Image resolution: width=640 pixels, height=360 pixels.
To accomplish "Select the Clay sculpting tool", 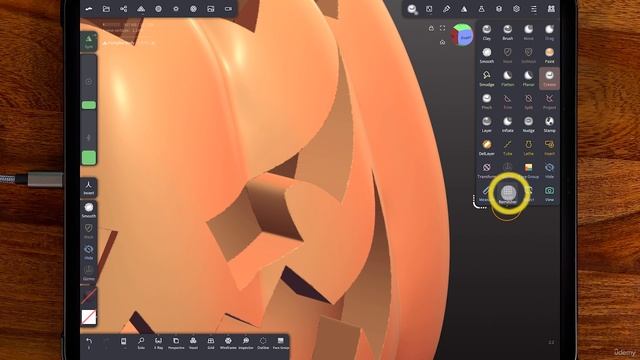I will point(487,32).
